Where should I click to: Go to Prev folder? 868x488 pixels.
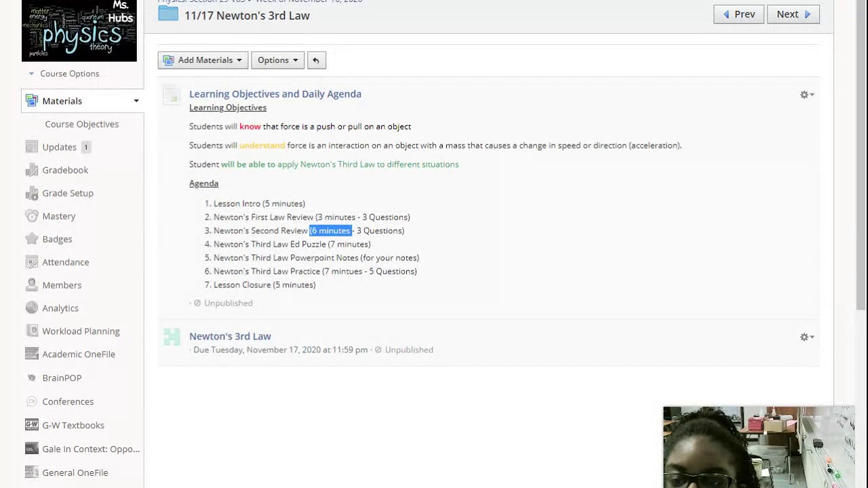tap(739, 14)
